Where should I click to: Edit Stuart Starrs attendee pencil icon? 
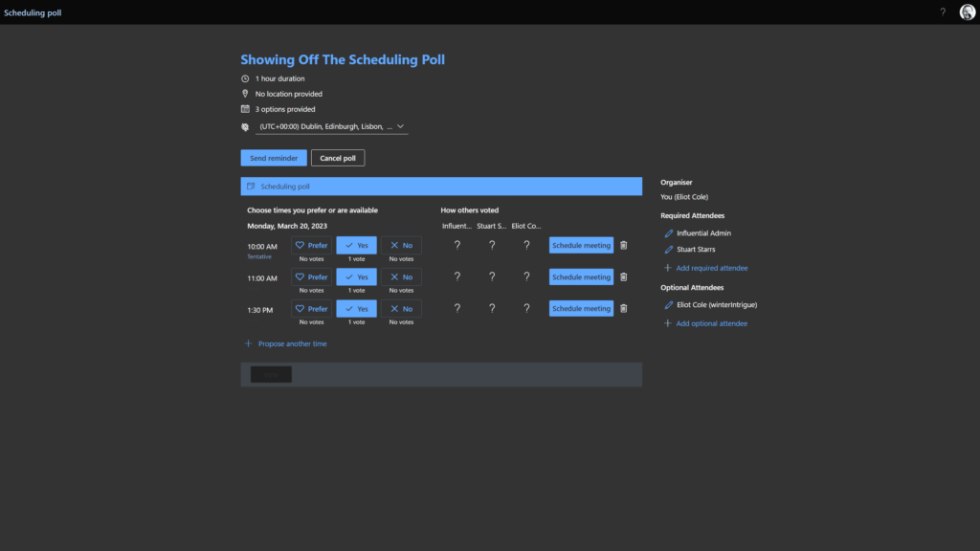click(x=668, y=250)
